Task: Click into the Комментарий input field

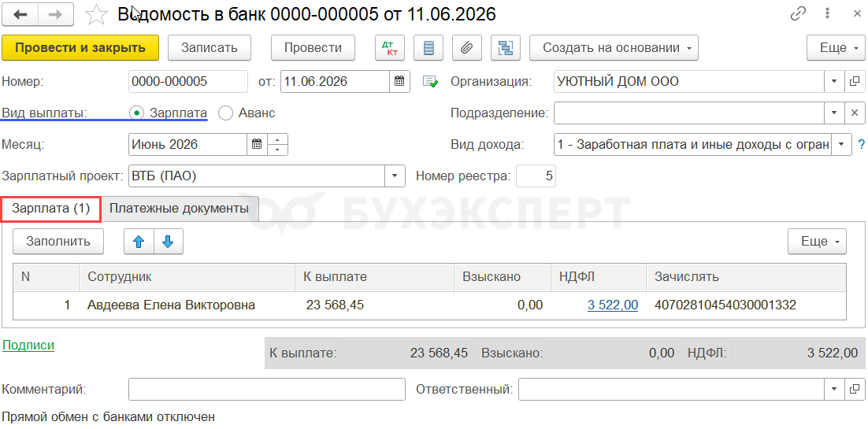Action: [x=267, y=389]
